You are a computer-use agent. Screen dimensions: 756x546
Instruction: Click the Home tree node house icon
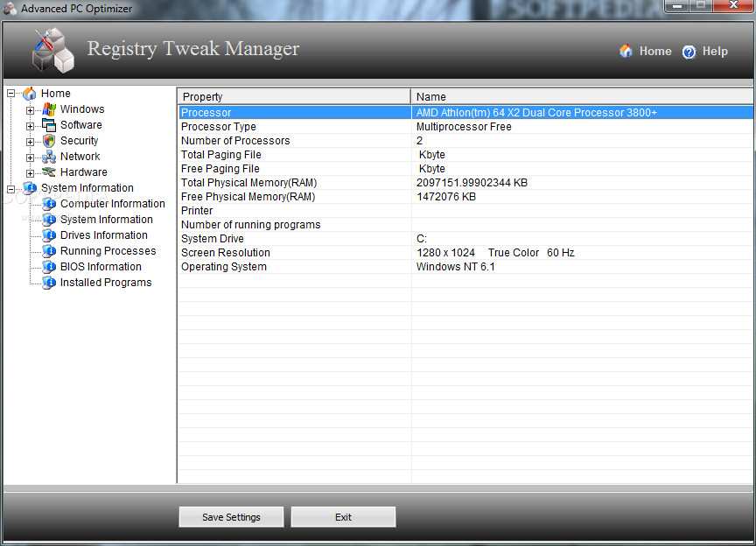30,93
